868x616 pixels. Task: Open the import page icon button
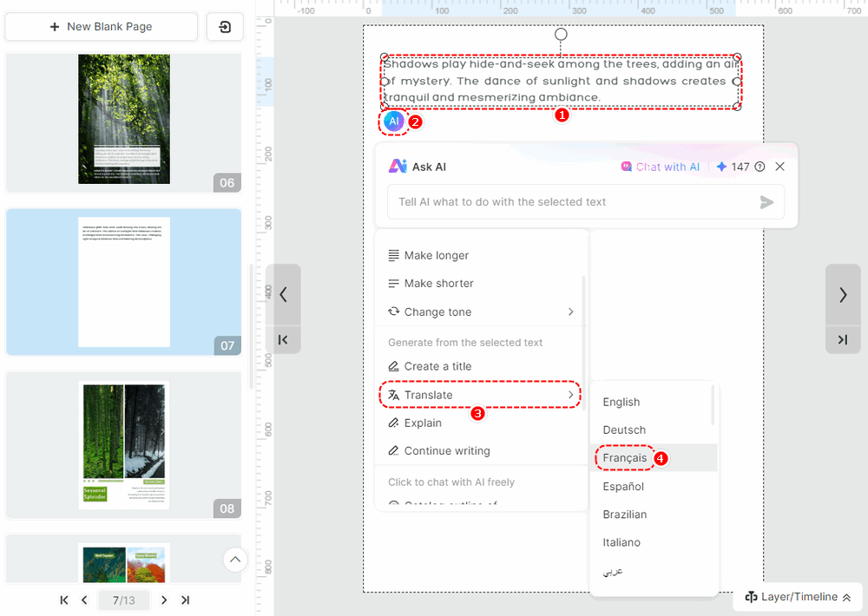pos(225,27)
